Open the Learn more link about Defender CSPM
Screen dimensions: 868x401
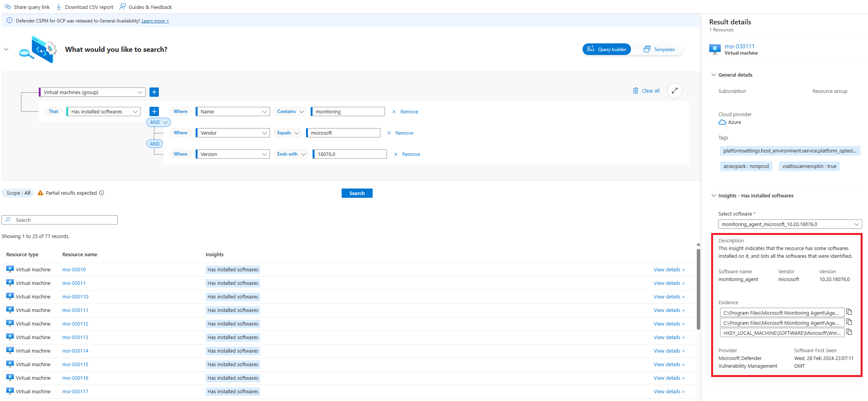pyautogui.click(x=155, y=21)
